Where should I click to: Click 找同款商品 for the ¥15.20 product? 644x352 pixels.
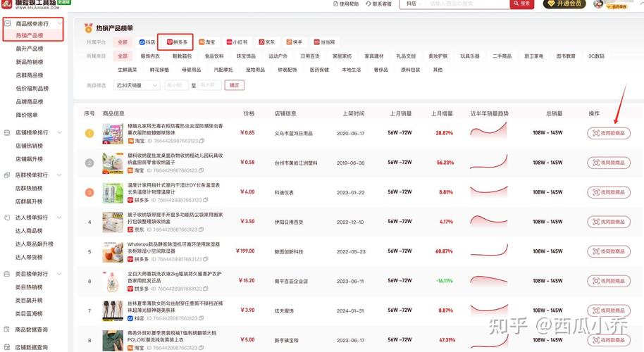[x=609, y=281]
